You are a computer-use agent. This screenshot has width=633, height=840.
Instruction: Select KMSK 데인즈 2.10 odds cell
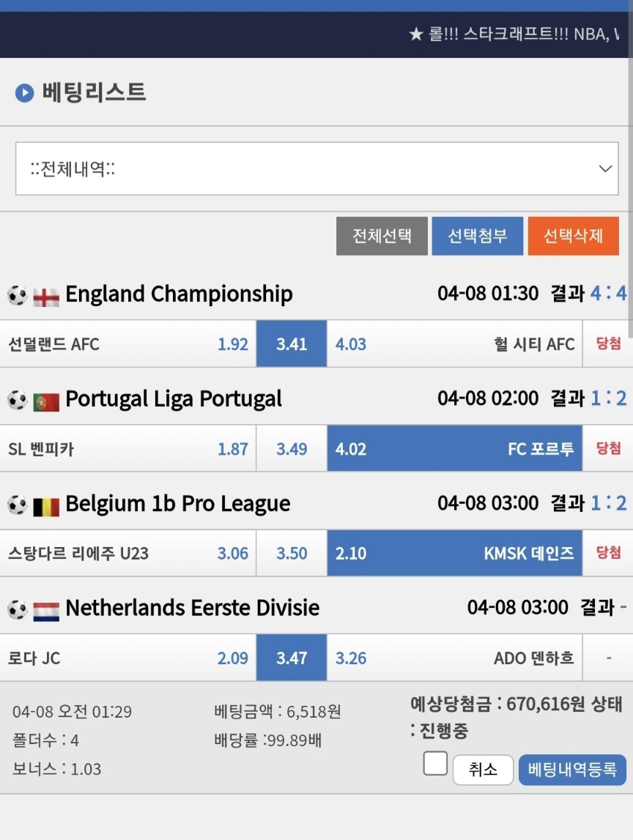[x=454, y=554]
